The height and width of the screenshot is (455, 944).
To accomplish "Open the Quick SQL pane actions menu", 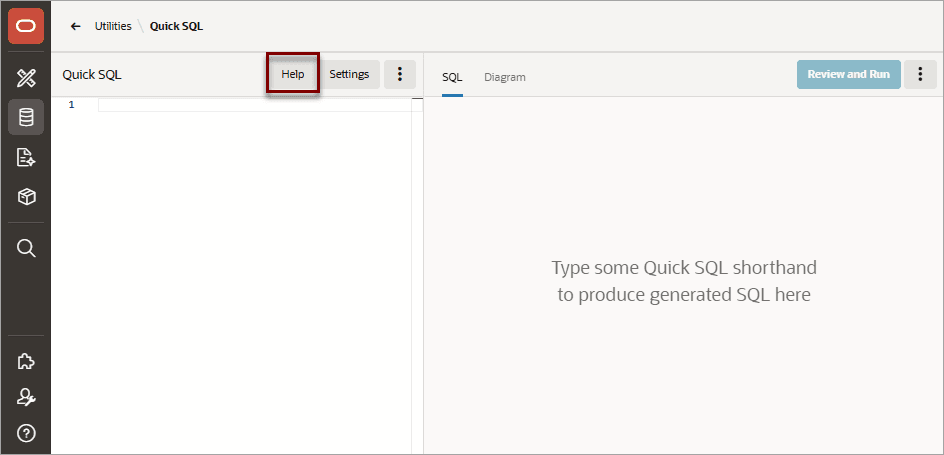I will tap(400, 75).
